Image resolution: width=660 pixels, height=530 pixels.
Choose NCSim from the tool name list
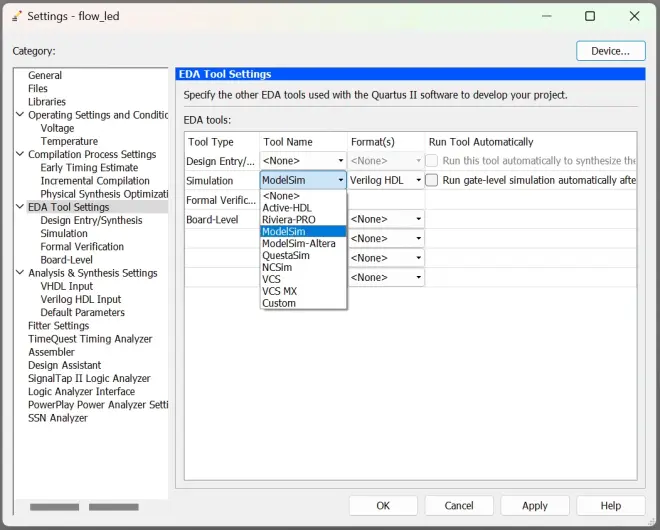[277, 267]
